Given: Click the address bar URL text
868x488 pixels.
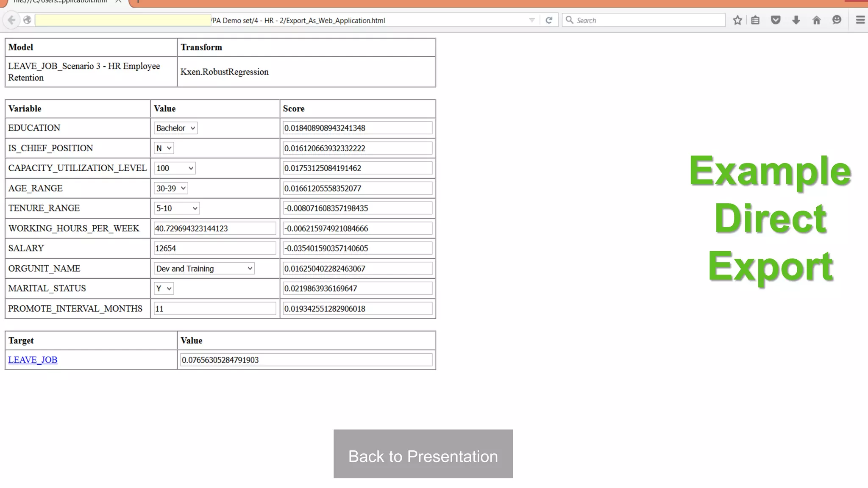Looking at the screenshot, I should click(298, 20).
